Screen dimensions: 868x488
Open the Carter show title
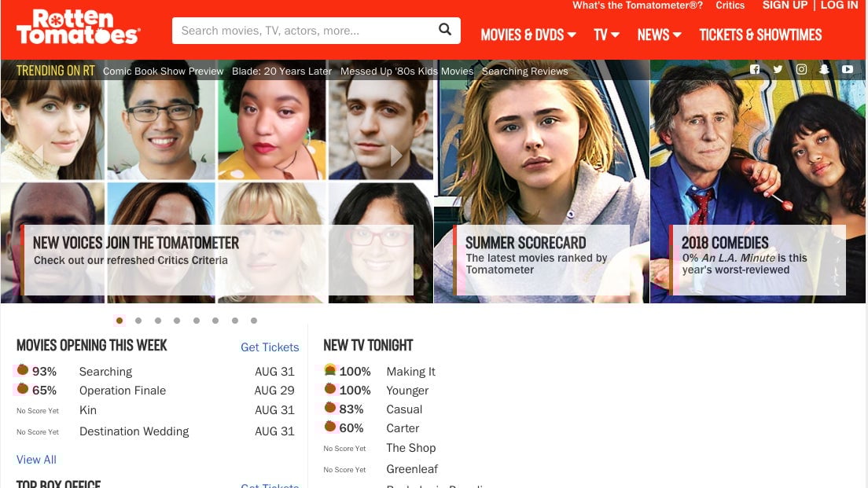click(403, 428)
